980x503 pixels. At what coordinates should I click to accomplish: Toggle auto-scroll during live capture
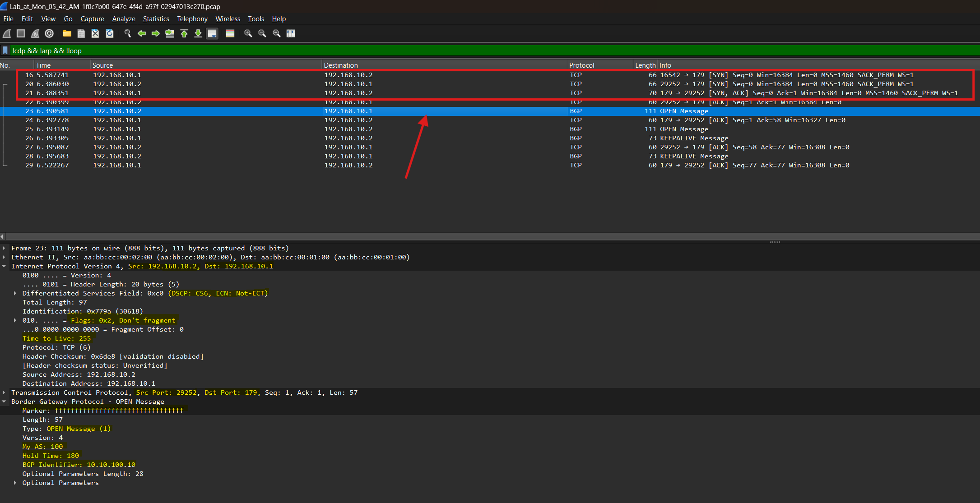click(212, 33)
